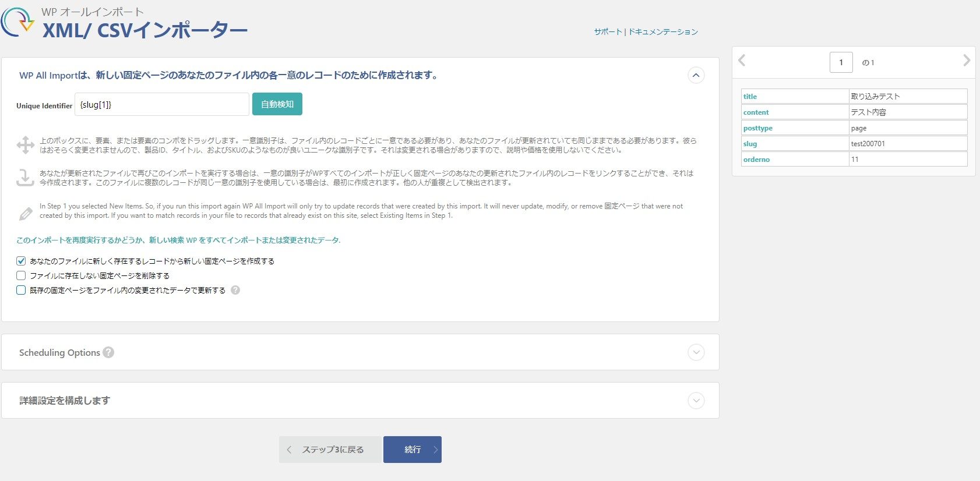Open the ドキュメンテーション link
Viewport: 980px width, 481px height.
pyautogui.click(x=663, y=32)
